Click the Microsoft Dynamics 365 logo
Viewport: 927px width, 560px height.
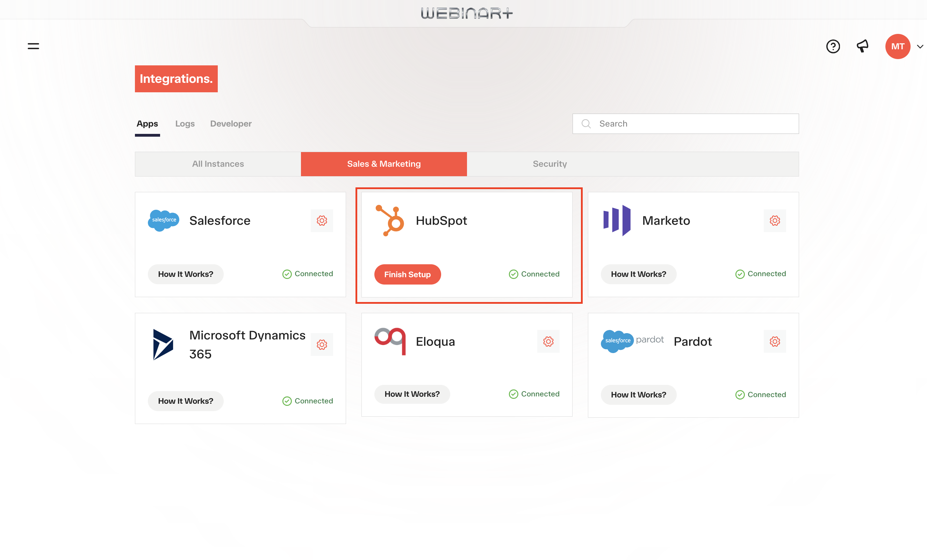[163, 344]
